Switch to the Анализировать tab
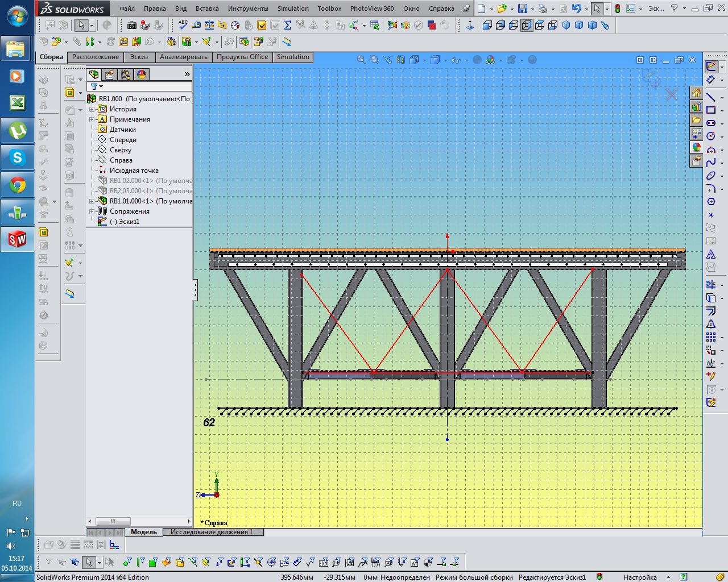The image size is (728, 582). tap(183, 57)
